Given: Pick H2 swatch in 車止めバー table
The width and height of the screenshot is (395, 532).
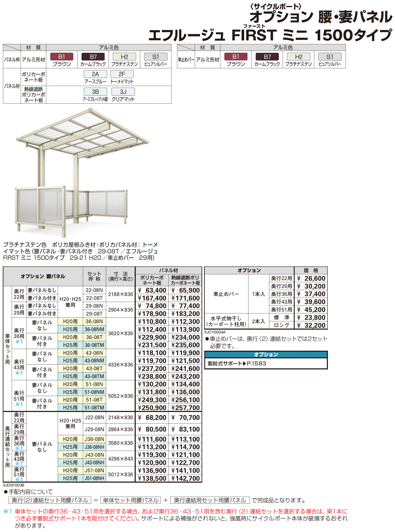Looking at the screenshot, I should coord(298,57).
